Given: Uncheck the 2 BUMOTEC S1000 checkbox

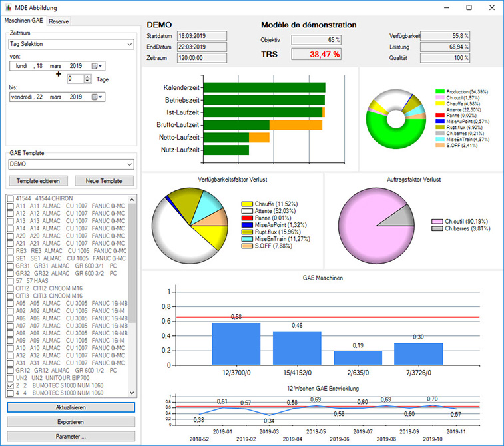Looking at the screenshot, I should click(x=10, y=385).
